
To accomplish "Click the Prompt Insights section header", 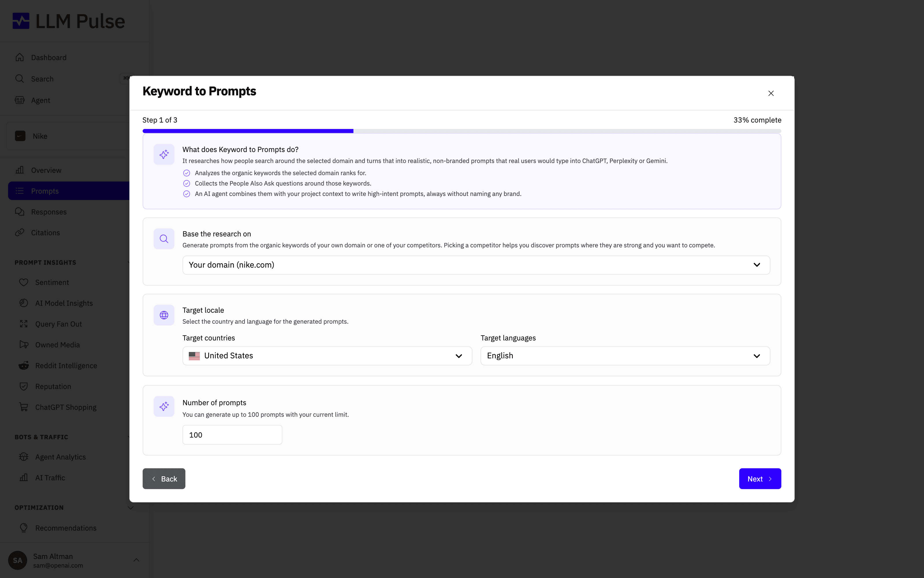I will pyautogui.click(x=45, y=263).
